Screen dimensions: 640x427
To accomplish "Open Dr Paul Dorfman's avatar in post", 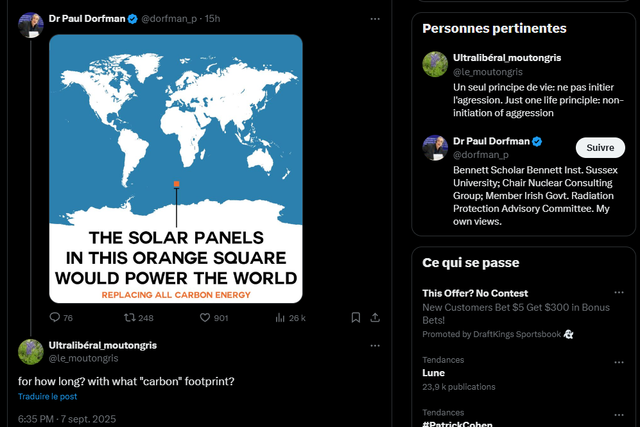I will [30, 25].
